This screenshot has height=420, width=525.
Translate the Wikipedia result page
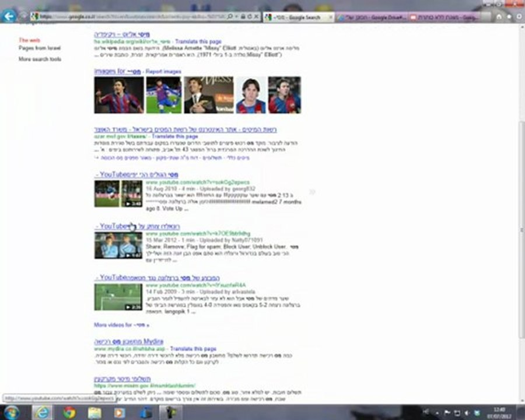tap(198, 41)
